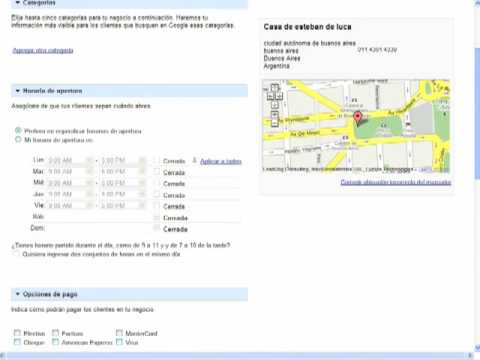480x360 pixels.
Task: Pan the map downward
Action: click(x=275, y=105)
